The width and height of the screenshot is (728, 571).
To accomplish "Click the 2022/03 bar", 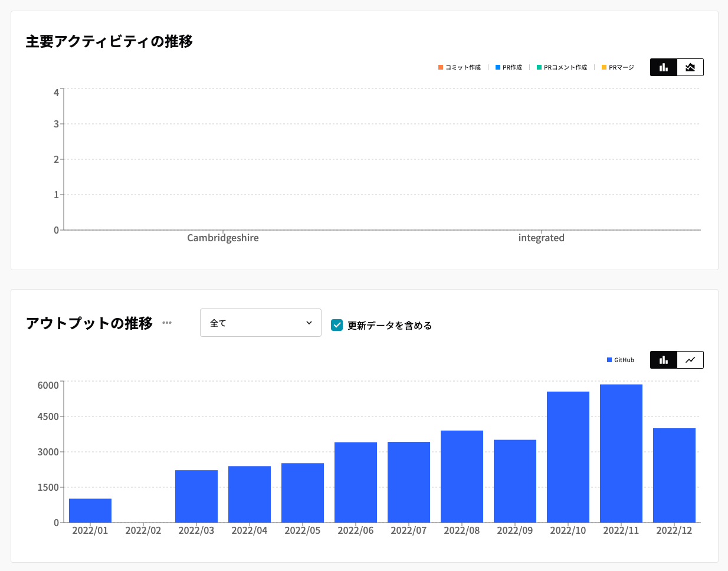I will tap(196, 496).
